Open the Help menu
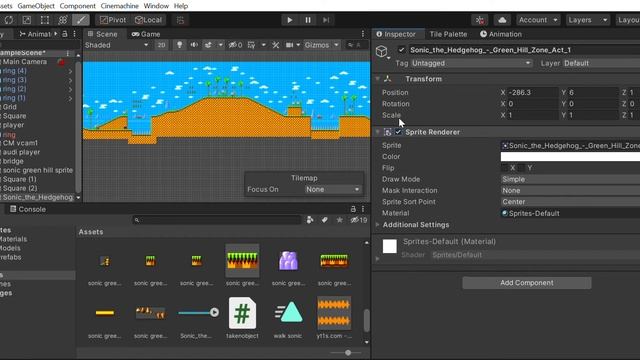Image resolution: width=640 pixels, height=360 pixels. [x=181, y=6]
